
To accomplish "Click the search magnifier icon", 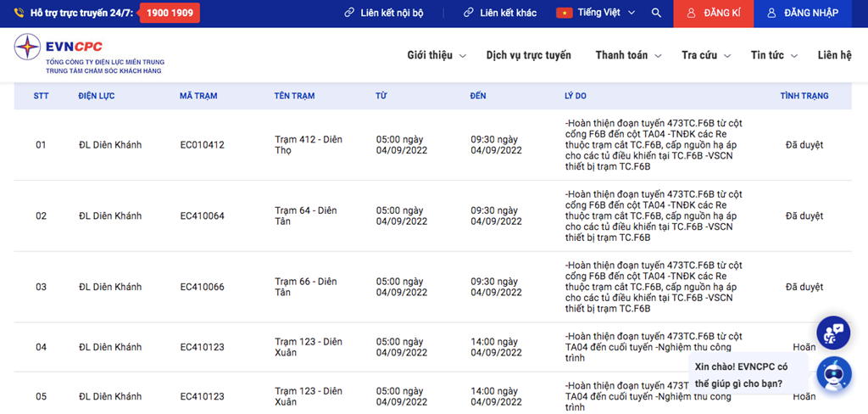I will (656, 13).
